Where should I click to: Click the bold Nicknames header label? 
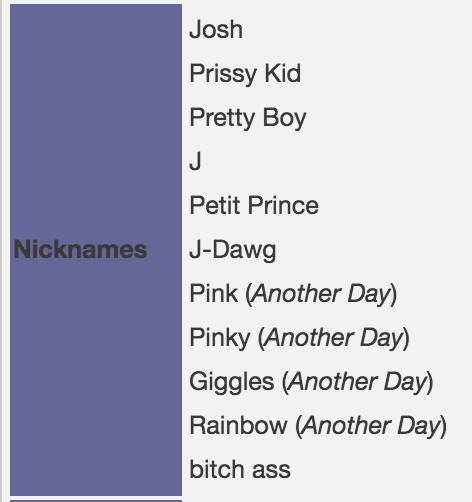coord(80,249)
